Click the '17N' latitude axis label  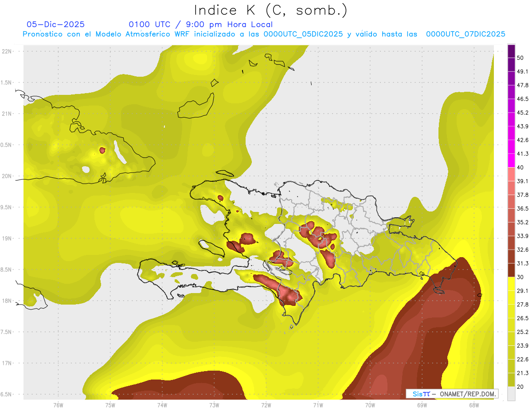pos(7,363)
